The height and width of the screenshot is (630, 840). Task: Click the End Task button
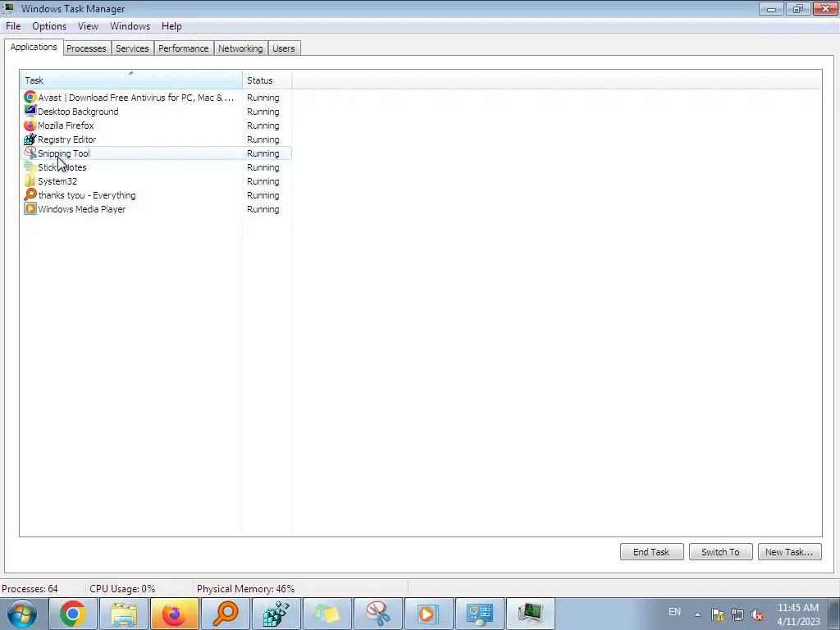click(651, 552)
